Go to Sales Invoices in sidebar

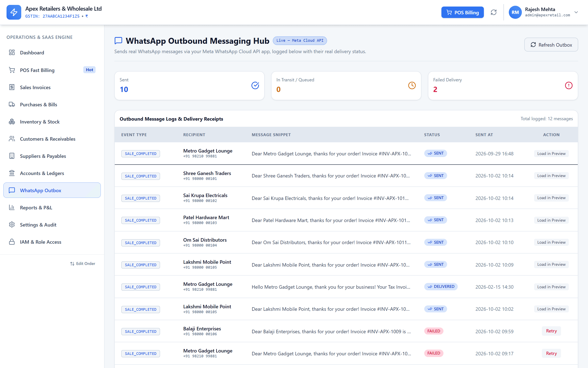coord(52,87)
